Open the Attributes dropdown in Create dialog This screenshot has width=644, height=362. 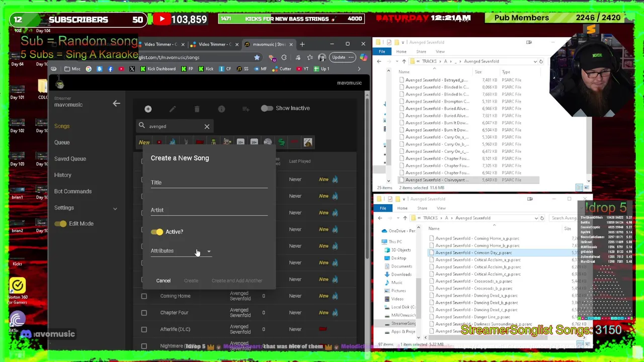click(x=181, y=251)
